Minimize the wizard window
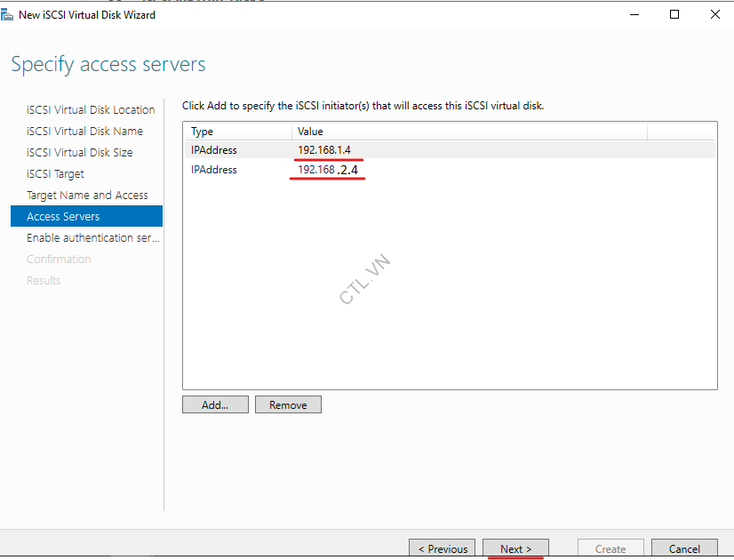The height and width of the screenshot is (560, 734). 634,14
